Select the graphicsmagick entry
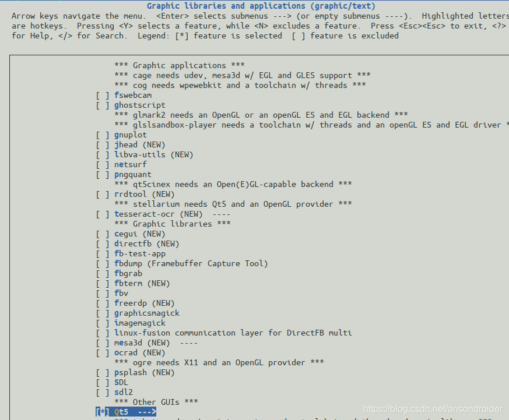 coord(147,313)
